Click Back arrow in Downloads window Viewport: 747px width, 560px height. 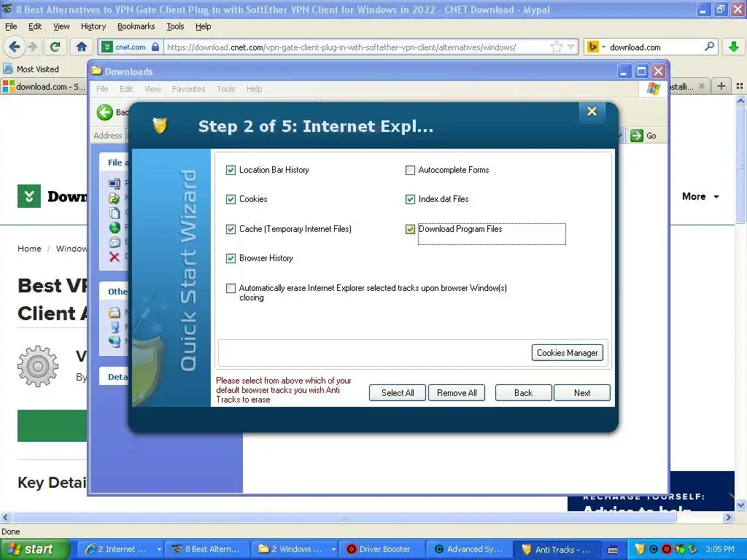(x=105, y=112)
